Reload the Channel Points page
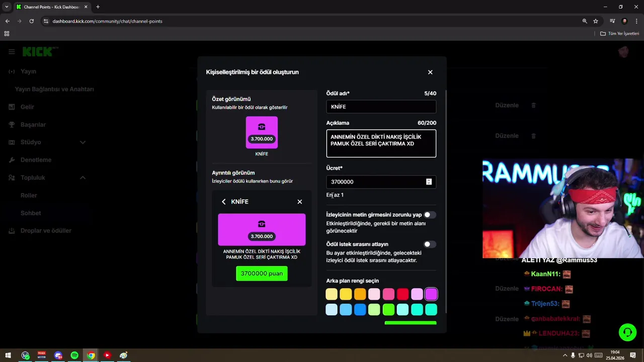The image size is (644, 362). click(x=32, y=21)
